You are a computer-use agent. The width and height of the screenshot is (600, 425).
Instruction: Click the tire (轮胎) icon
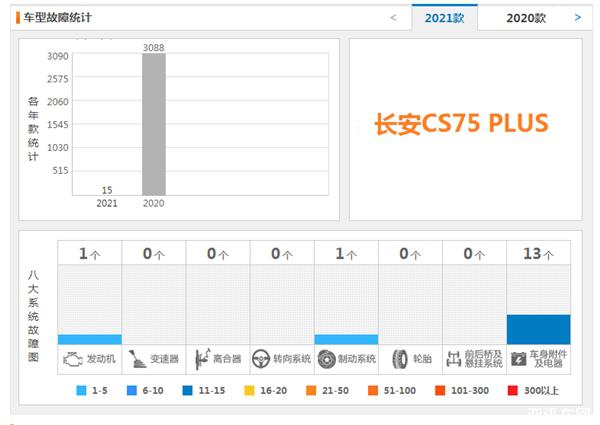(x=400, y=358)
